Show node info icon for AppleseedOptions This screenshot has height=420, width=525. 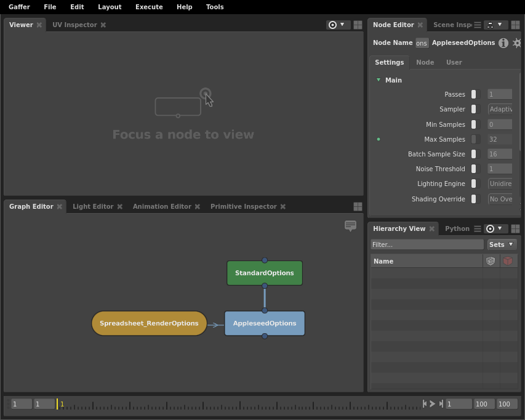(x=503, y=43)
